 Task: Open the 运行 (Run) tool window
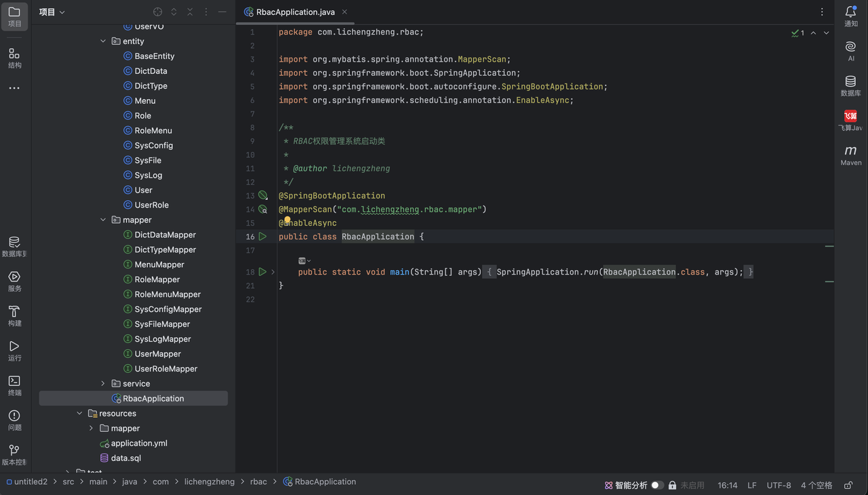14,351
